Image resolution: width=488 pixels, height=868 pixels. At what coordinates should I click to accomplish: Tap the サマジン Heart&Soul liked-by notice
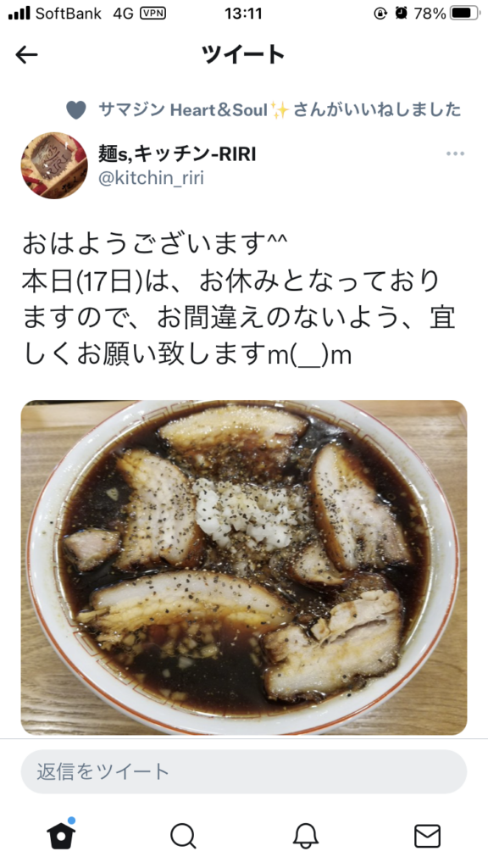[x=280, y=109]
